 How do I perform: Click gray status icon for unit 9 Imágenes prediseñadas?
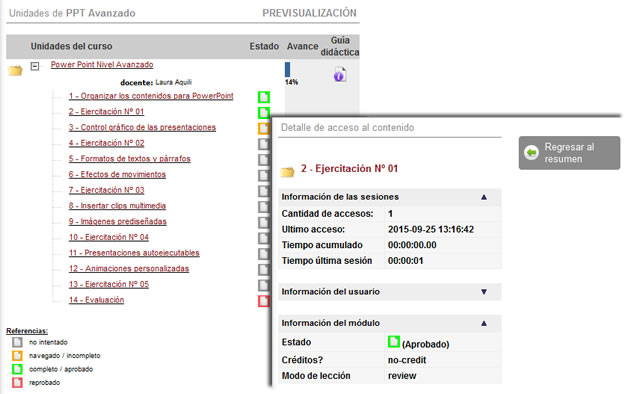click(x=263, y=223)
